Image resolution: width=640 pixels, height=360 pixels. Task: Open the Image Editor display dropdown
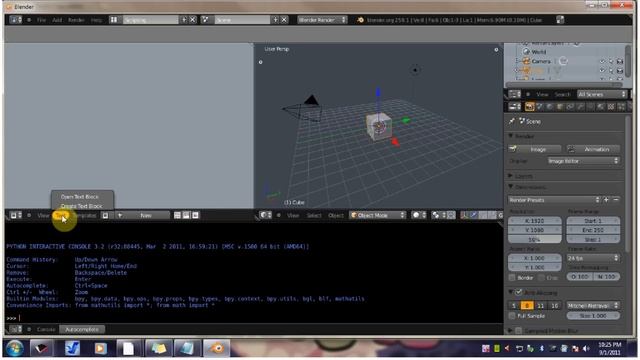point(583,161)
